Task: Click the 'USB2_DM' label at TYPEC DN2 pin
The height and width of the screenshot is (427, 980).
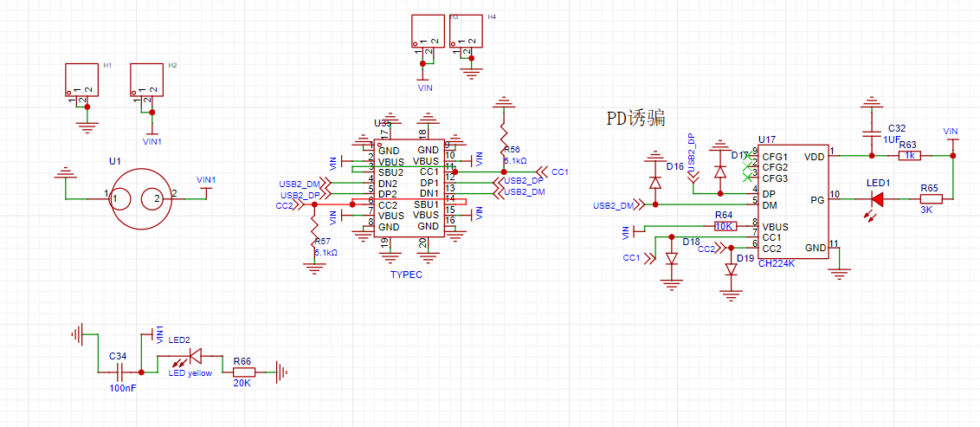Action: pyautogui.click(x=300, y=184)
